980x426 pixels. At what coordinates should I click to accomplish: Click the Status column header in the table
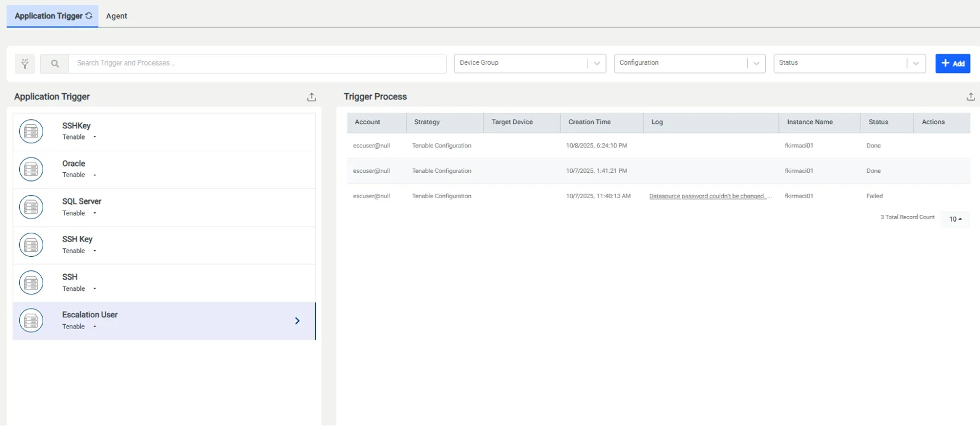coord(887,122)
